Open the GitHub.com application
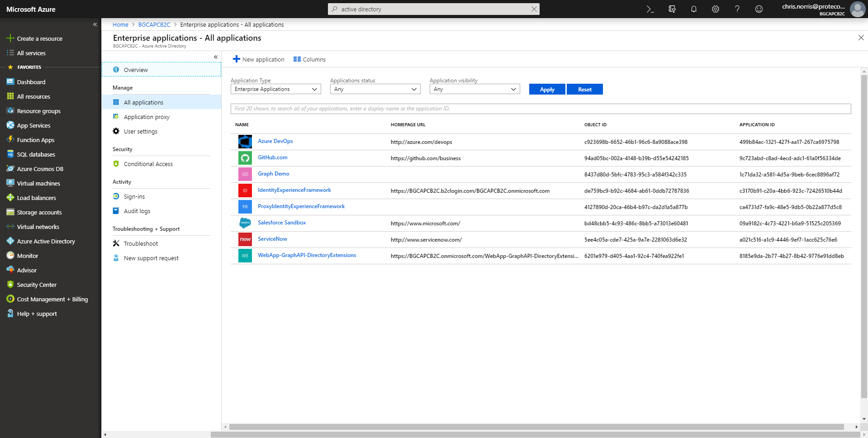This screenshot has width=868, height=438. point(272,157)
